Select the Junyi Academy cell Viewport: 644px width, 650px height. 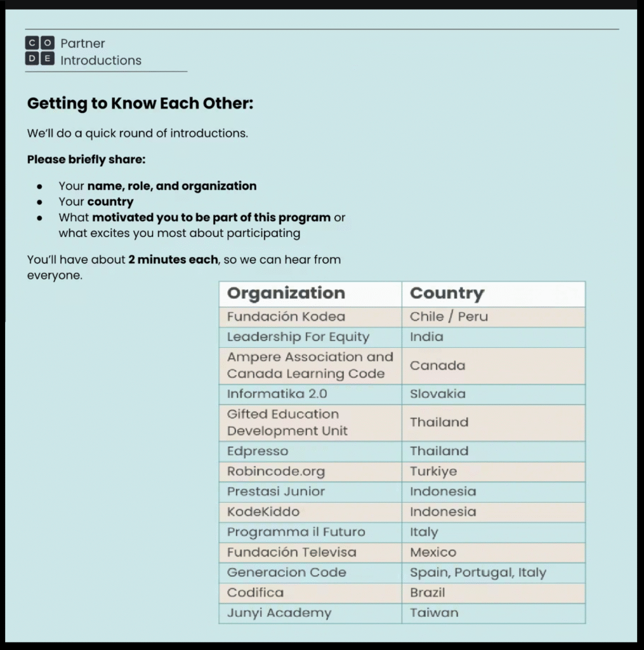click(279, 613)
